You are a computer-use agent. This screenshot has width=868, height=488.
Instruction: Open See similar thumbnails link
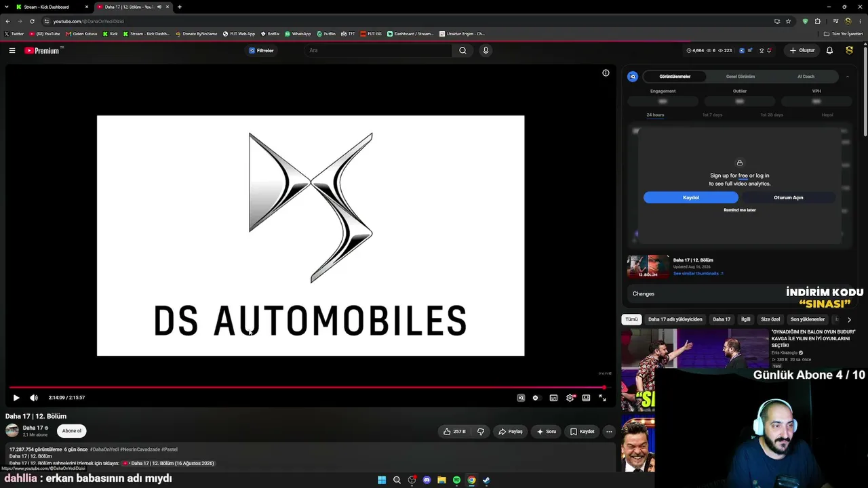(698, 274)
